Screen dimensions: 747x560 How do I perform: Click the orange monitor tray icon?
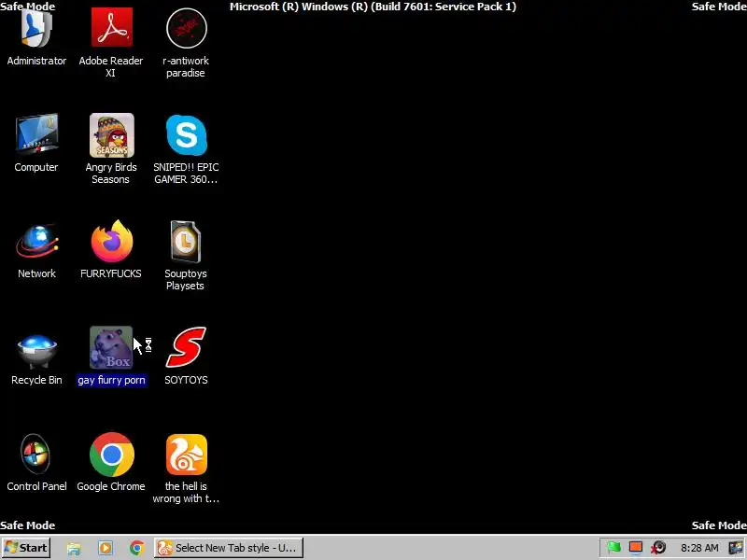[636, 548]
